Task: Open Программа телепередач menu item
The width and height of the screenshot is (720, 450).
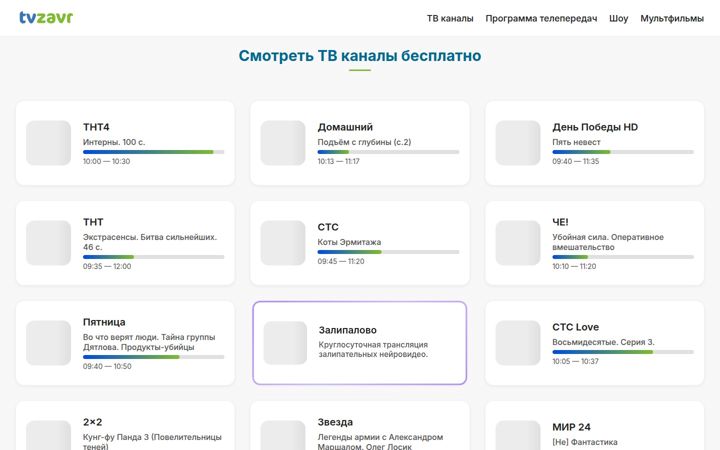Action: (x=541, y=18)
